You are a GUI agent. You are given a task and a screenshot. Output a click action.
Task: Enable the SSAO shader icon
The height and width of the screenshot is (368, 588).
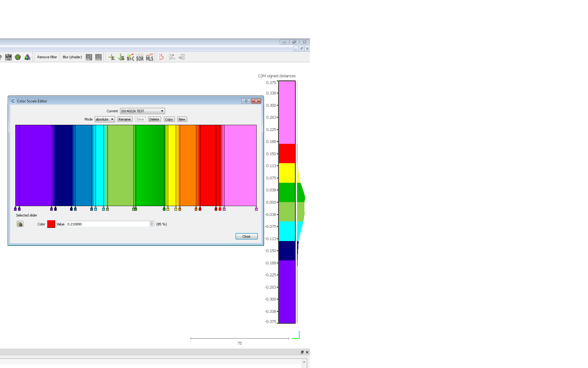click(98, 57)
